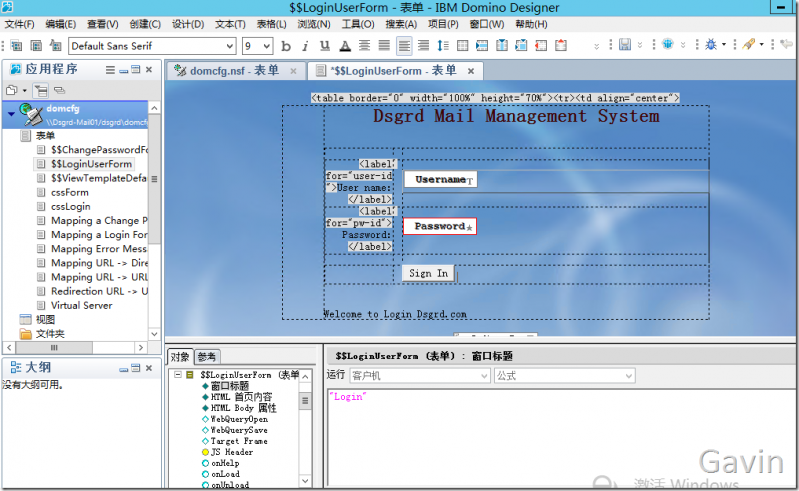Click the first form-design toolbar icon
This screenshot has width=799, height=491.
pyautogui.click(x=16, y=46)
